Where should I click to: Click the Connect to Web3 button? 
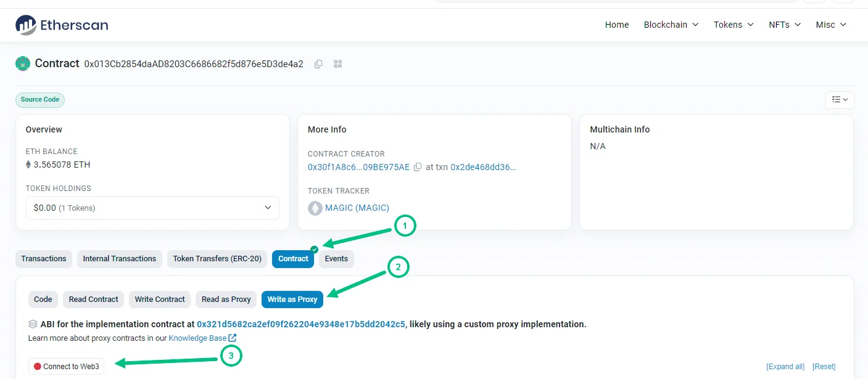point(67,367)
